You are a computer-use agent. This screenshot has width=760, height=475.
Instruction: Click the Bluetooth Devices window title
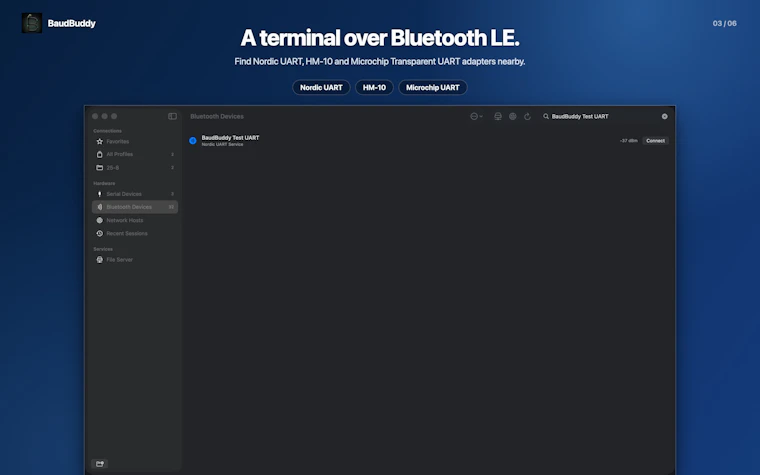[x=217, y=116]
